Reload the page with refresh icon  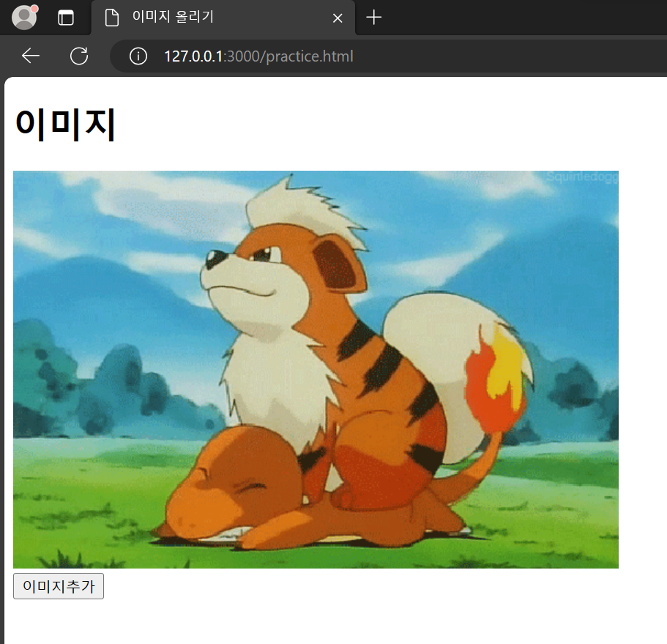(79, 56)
